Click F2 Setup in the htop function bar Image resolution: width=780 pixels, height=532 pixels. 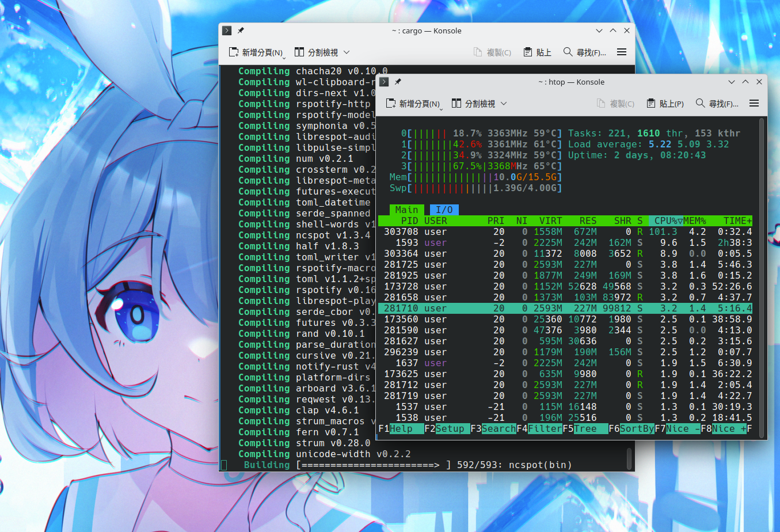(x=447, y=428)
